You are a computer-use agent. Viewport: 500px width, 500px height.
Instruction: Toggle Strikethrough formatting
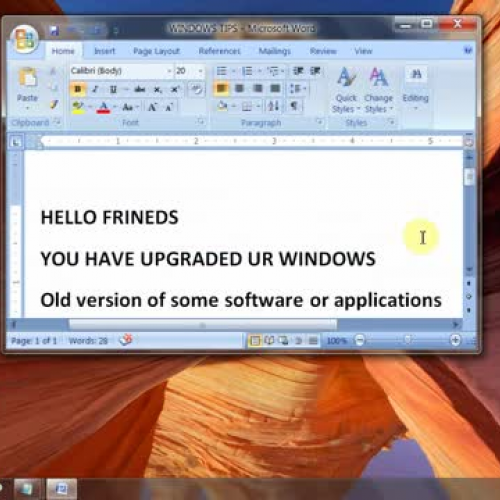(x=140, y=89)
